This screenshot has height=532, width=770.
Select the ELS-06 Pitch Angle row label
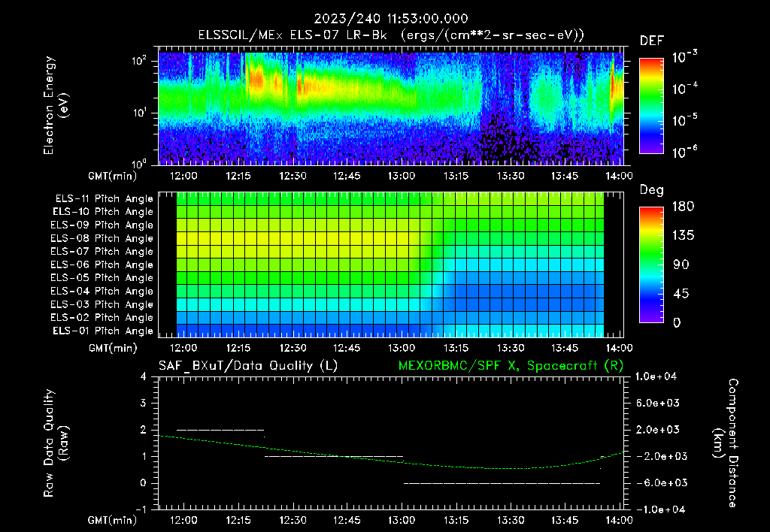coord(102,264)
